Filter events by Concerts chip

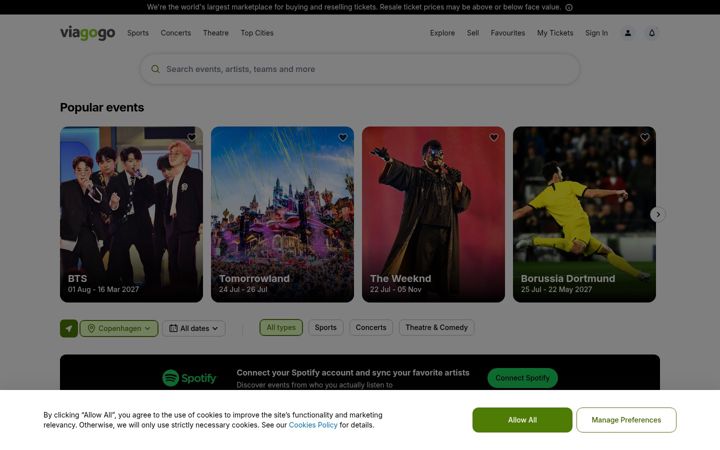(x=371, y=327)
